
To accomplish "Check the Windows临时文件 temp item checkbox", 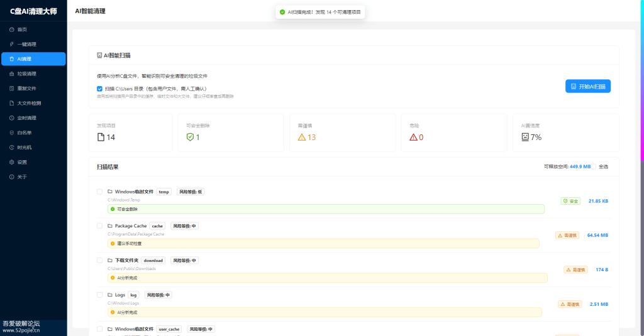I will click(x=99, y=192).
